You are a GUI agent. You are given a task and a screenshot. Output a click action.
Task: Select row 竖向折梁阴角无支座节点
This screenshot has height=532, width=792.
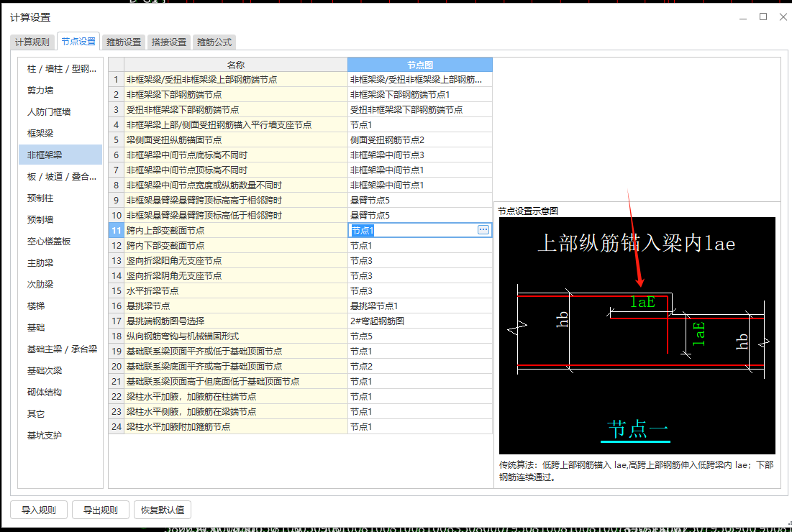click(236, 275)
